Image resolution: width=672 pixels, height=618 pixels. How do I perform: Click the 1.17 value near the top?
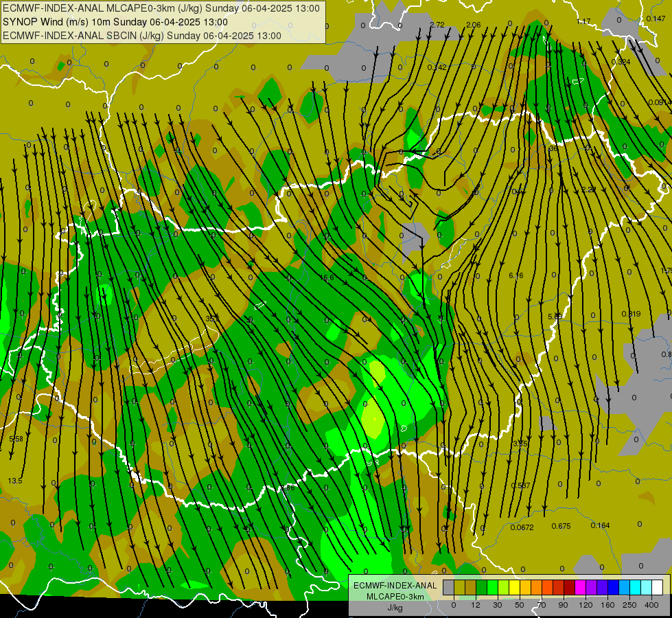tap(583, 21)
